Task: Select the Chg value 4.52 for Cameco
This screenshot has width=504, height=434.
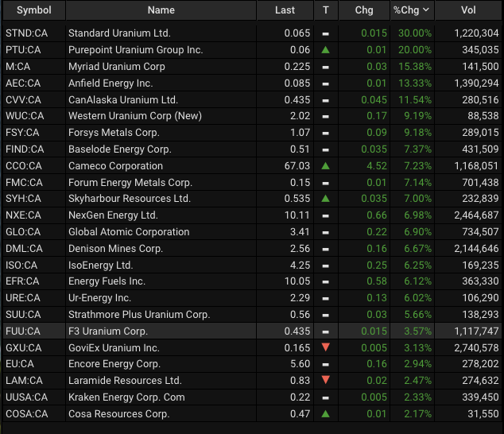Action: pyautogui.click(x=377, y=166)
